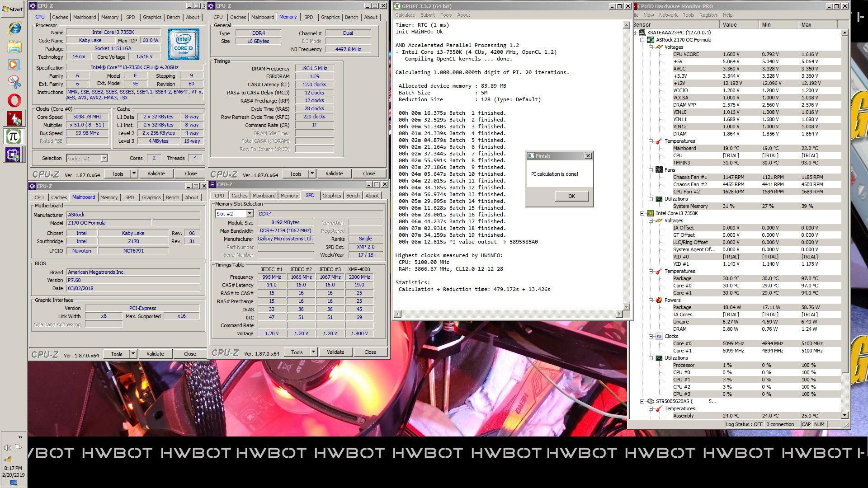Launch Windows Media Player from taskbar
Viewport: 868px width, 488px height.
14,65
